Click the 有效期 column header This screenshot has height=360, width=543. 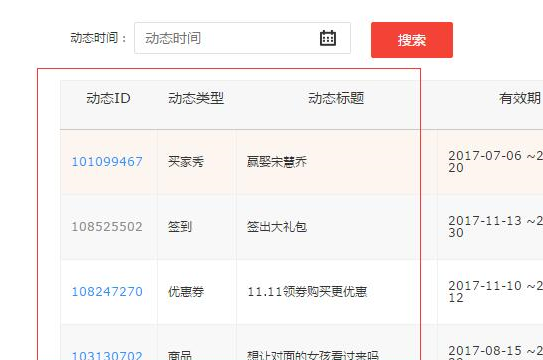pos(520,98)
